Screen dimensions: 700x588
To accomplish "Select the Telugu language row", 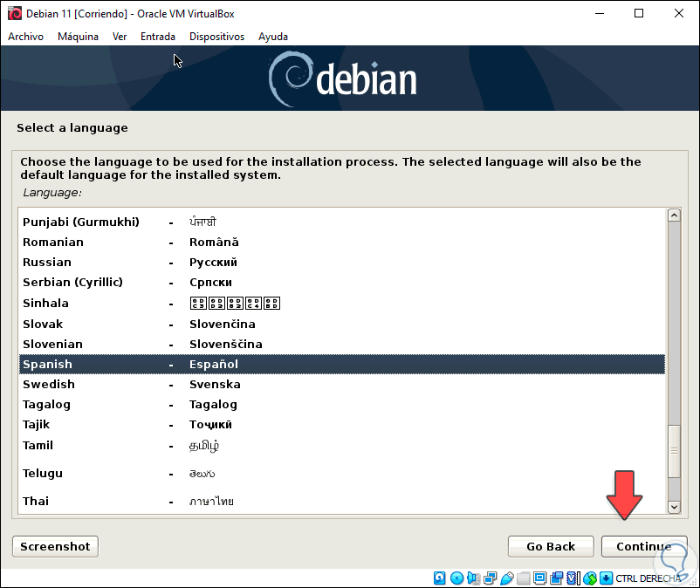I will (x=342, y=474).
